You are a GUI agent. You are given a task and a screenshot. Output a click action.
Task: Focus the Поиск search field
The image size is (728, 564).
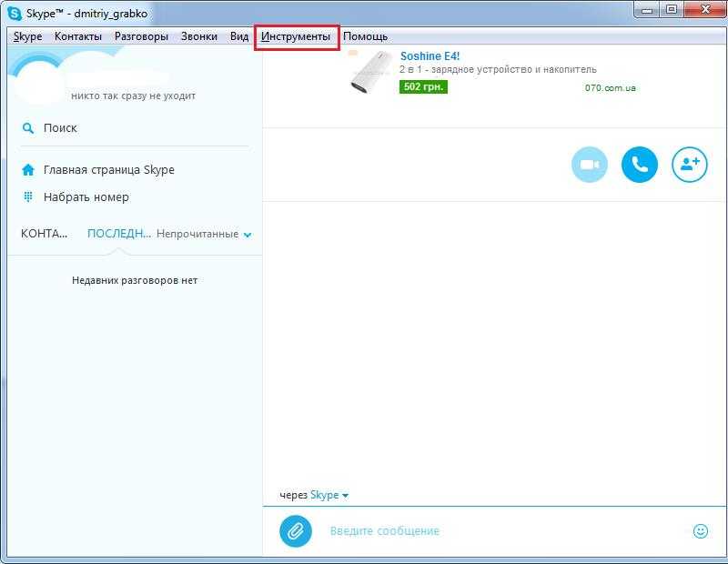[x=135, y=128]
